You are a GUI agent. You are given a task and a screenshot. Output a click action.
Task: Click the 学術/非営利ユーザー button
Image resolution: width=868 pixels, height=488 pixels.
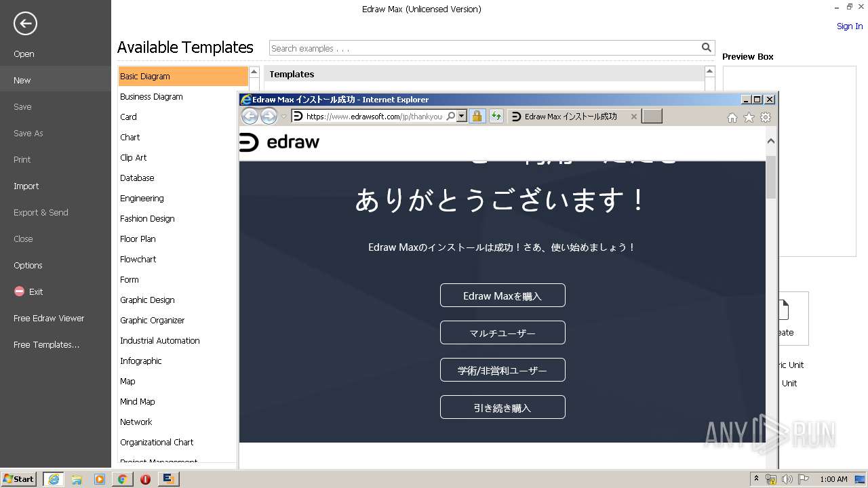(x=502, y=370)
